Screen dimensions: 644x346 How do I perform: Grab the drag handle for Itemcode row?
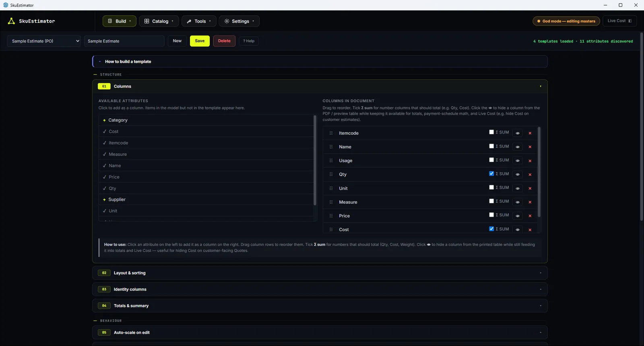(331, 133)
